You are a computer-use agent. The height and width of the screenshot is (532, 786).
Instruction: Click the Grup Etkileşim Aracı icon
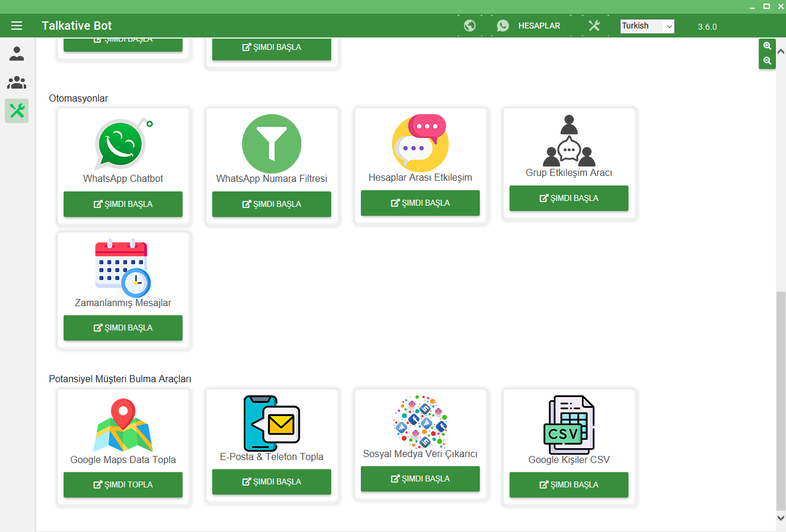[x=569, y=141]
